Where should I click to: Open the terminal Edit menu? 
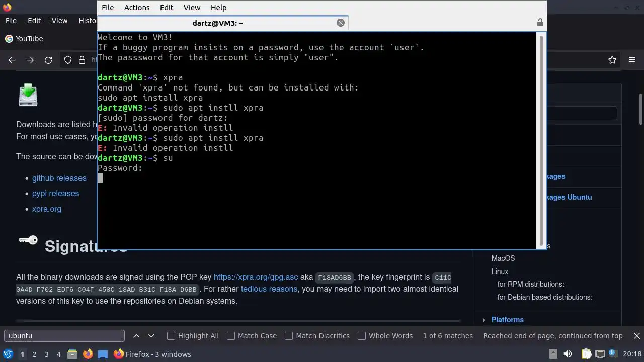click(167, 8)
